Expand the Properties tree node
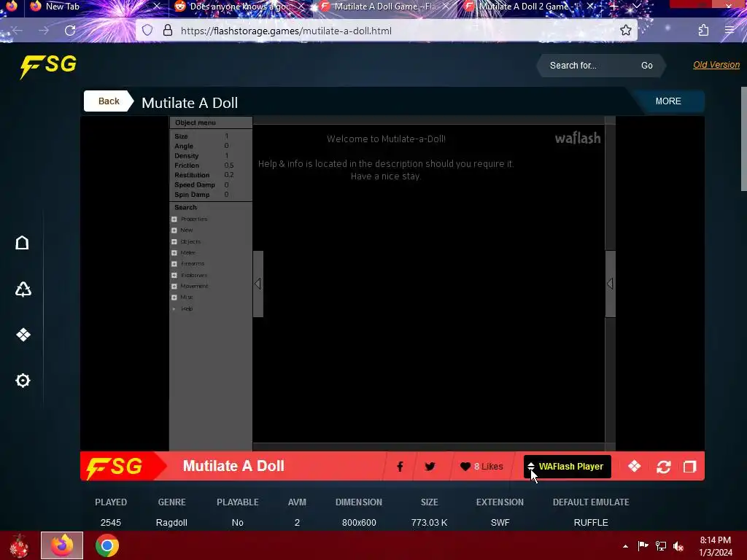Screen dimensions: 747x560 click(x=174, y=219)
